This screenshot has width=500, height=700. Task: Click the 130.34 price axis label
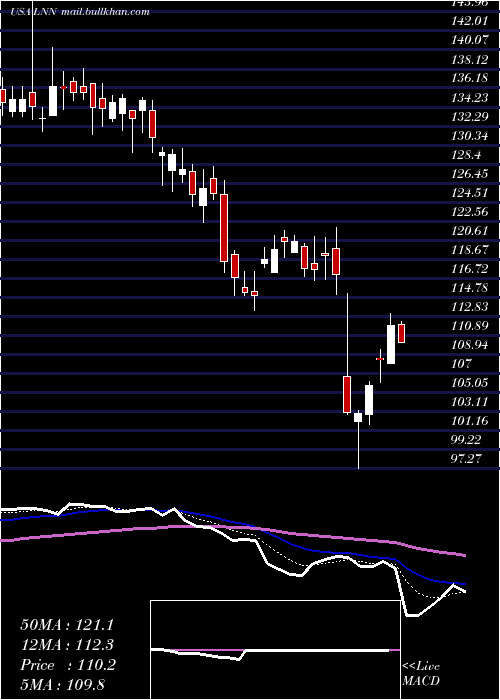[468, 135]
